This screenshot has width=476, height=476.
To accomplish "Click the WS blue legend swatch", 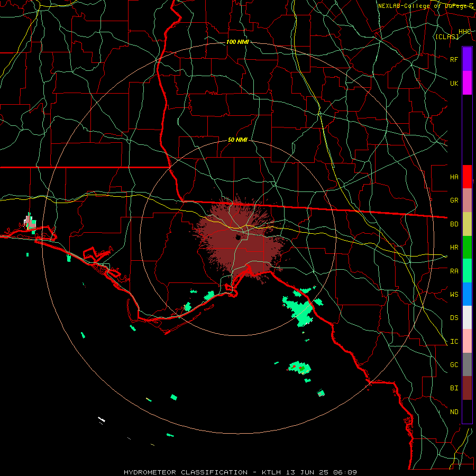I will tap(467, 294).
